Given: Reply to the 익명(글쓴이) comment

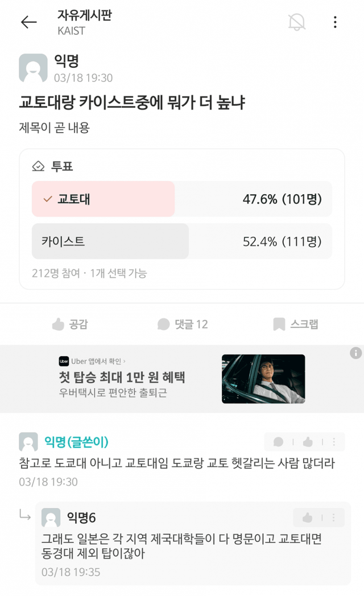Looking at the screenshot, I should (279, 442).
